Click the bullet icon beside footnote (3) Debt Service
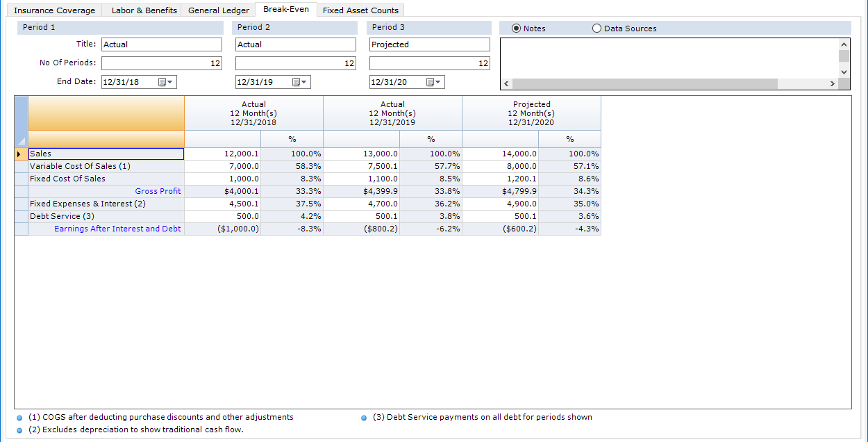 (x=364, y=418)
